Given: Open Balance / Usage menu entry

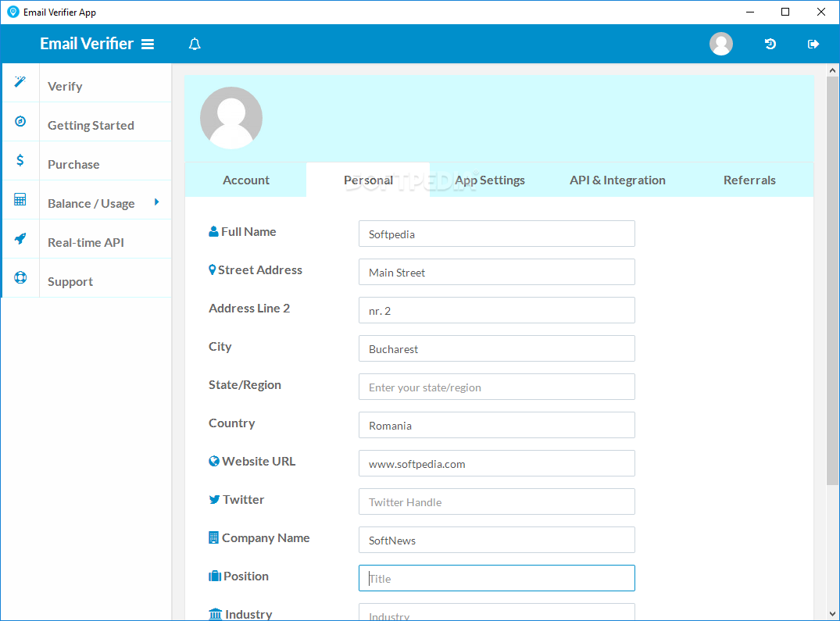Looking at the screenshot, I should [87, 200].
